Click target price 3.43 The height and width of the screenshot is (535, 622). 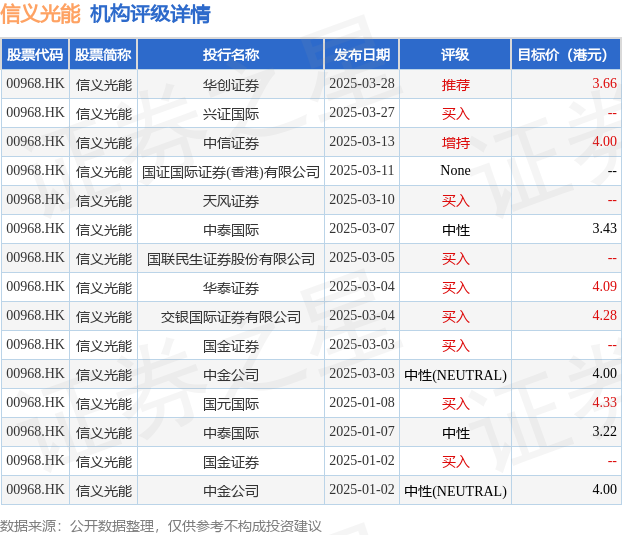click(604, 228)
